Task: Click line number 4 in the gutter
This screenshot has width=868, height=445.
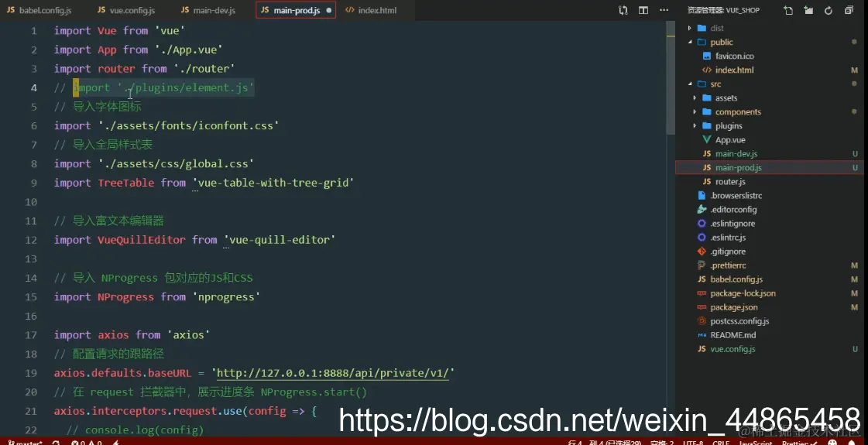Action: click(x=34, y=87)
